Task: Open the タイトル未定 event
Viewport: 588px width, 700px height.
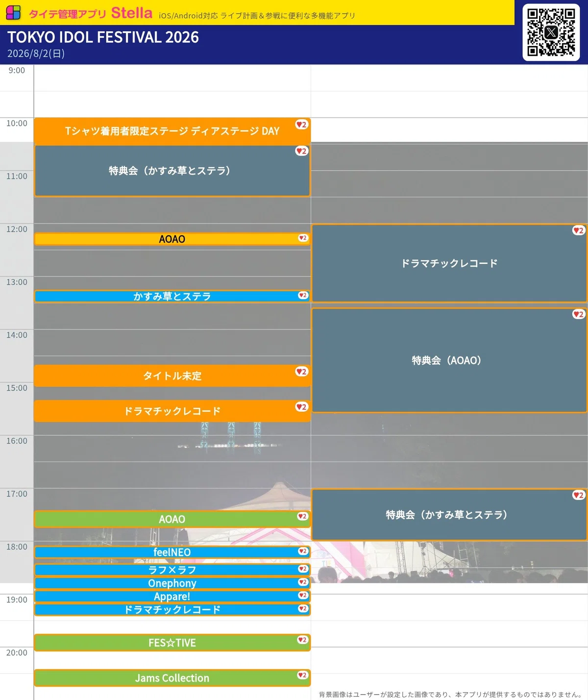Action: tap(172, 376)
